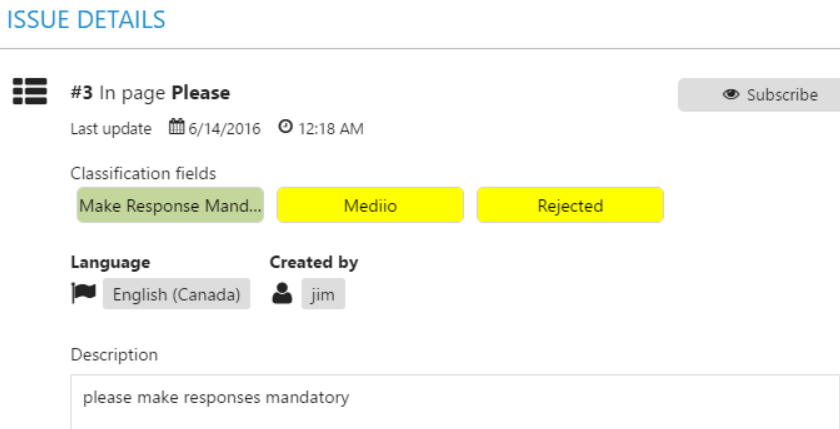Image resolution: width=840 pixels, height=429 pixels.
Task: Click inside the Description text box
Action: pos(455,402)
